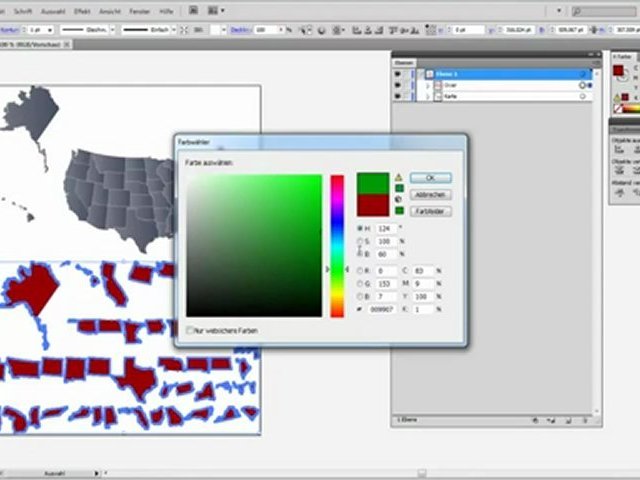Enable Nur websichere Farben checkbox
The height and width of the screenshot is (480, 640).
point(190,329)
